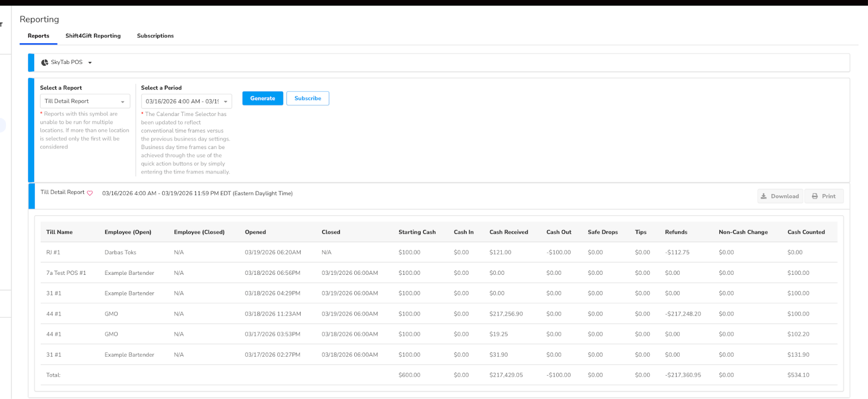
Task: Click the download arrow icon
Action: tap(764, 196)
